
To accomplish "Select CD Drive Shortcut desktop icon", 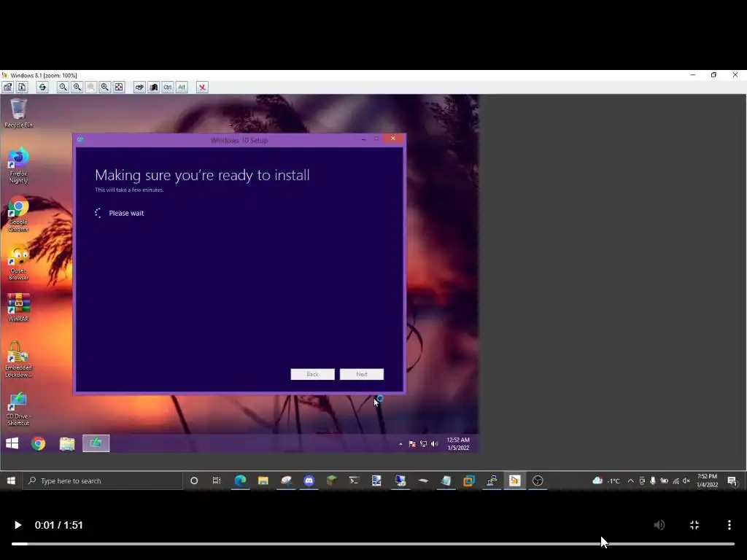I will click(18, 409).
